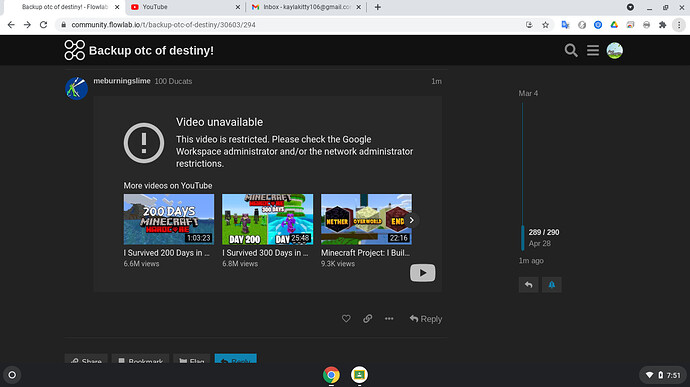Open the Google Drive extension icon
Image resolution: width=690 pixels, height=387 pixels.
click(x=614, y=25)
